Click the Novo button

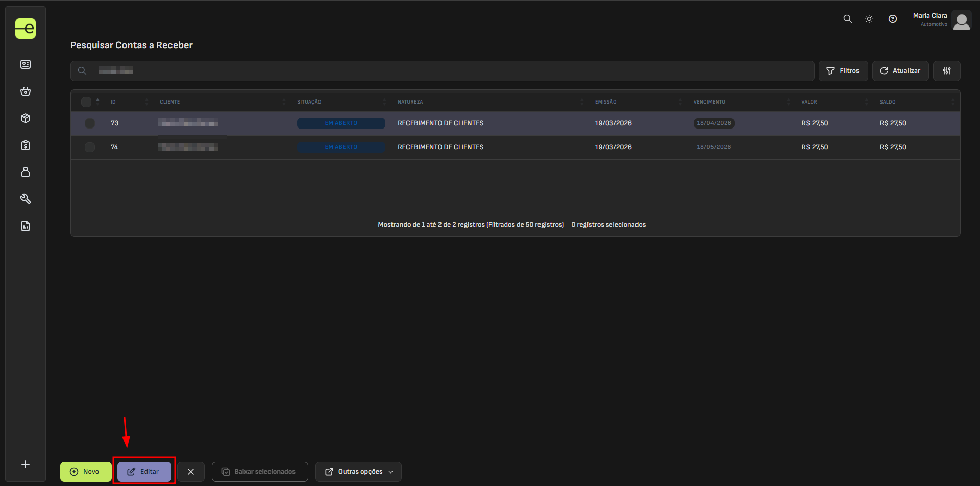coord(85,472)
